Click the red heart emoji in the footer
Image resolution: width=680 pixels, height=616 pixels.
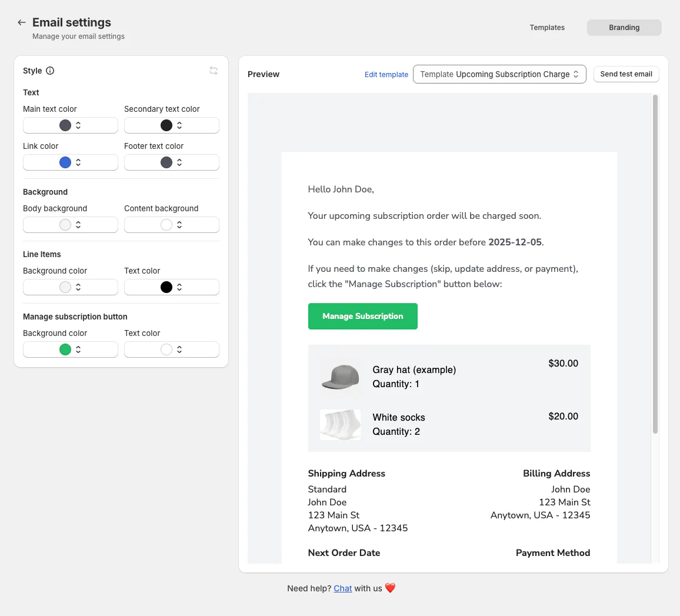[391, 588]
